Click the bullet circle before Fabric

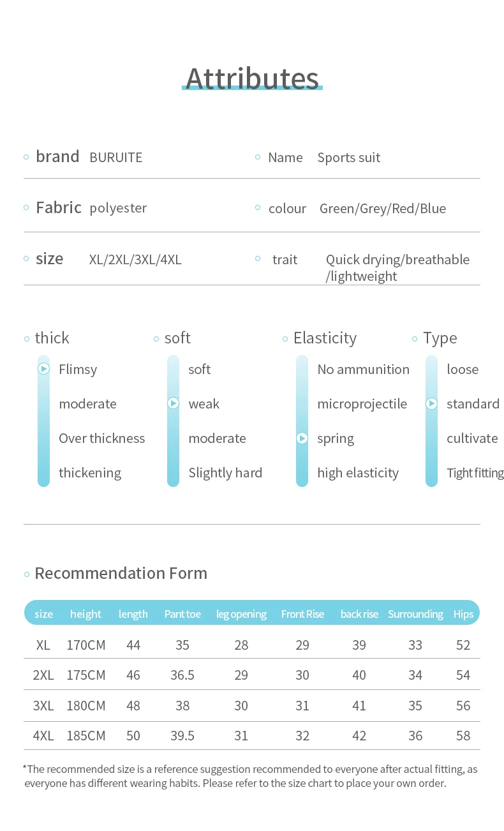click(26, 207)
